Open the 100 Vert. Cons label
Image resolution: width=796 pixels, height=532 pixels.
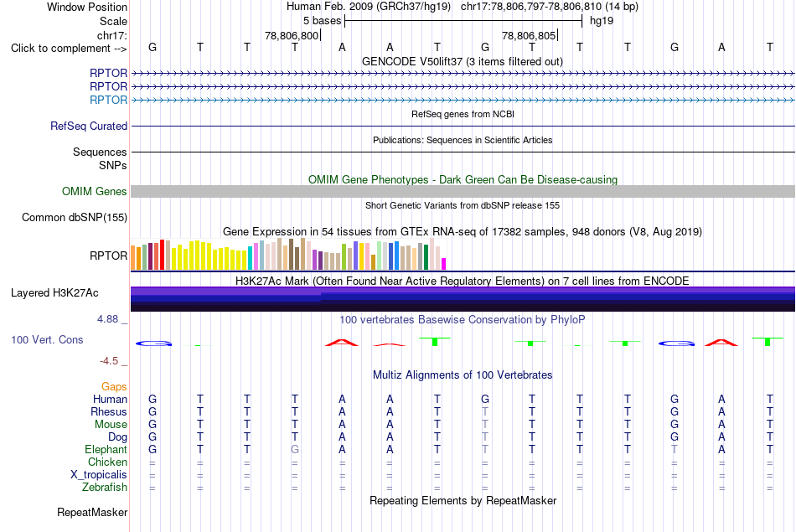click(47, 339)
